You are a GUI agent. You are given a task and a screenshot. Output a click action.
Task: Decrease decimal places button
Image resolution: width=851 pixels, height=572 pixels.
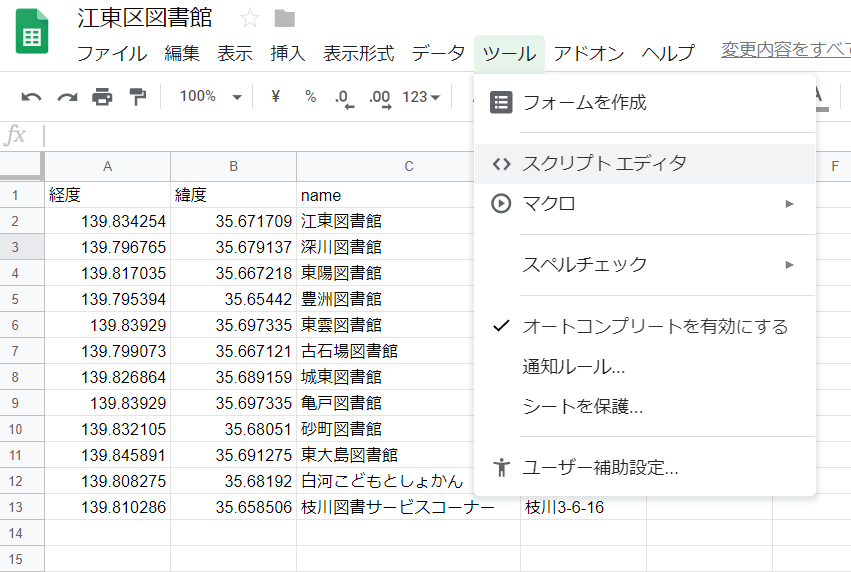coord(345,99)
